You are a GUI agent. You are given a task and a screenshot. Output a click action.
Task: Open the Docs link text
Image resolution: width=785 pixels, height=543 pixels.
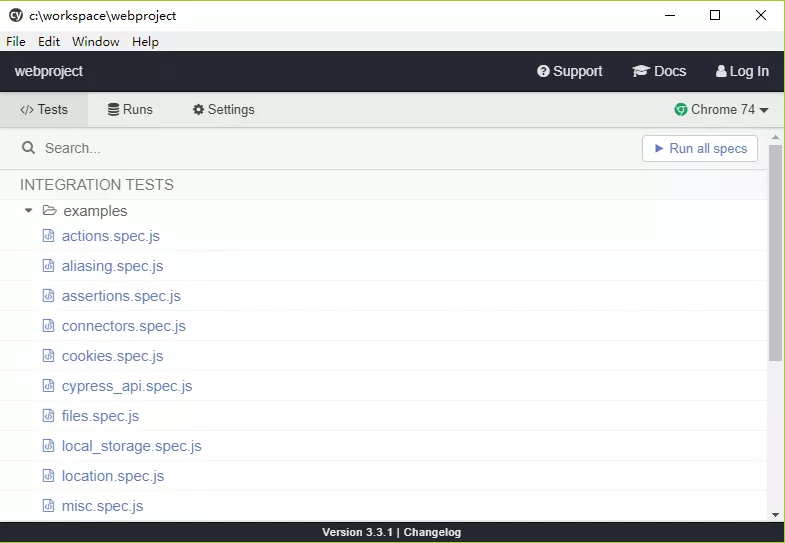670,71
